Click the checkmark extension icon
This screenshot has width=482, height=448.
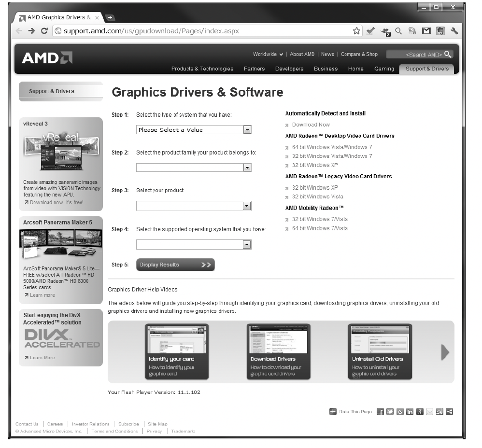coord(371,31)
